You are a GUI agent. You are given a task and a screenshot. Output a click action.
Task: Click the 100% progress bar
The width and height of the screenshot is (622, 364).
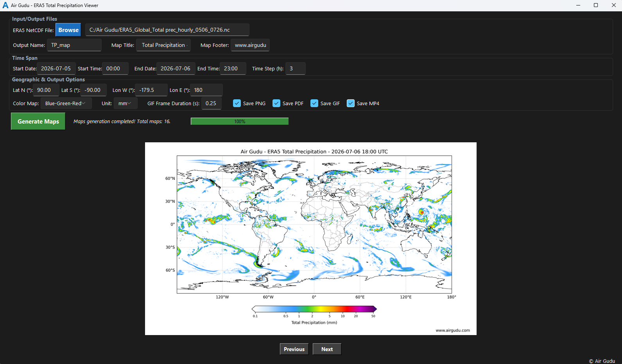[240, 121]
